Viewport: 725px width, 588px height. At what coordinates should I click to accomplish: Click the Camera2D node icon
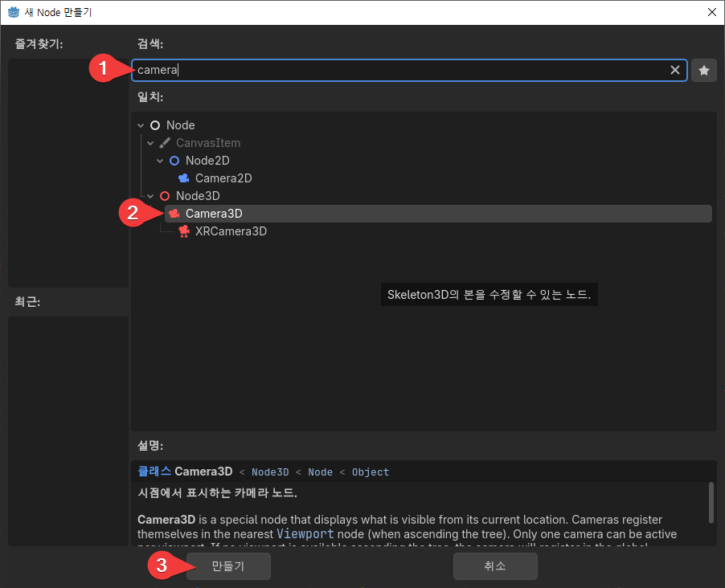tap(184, 178)
